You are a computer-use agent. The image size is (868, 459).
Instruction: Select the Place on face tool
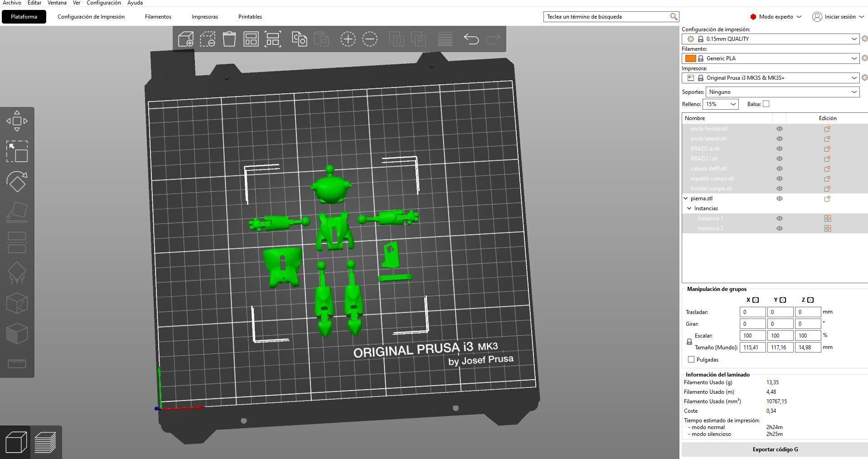(17, 212)
